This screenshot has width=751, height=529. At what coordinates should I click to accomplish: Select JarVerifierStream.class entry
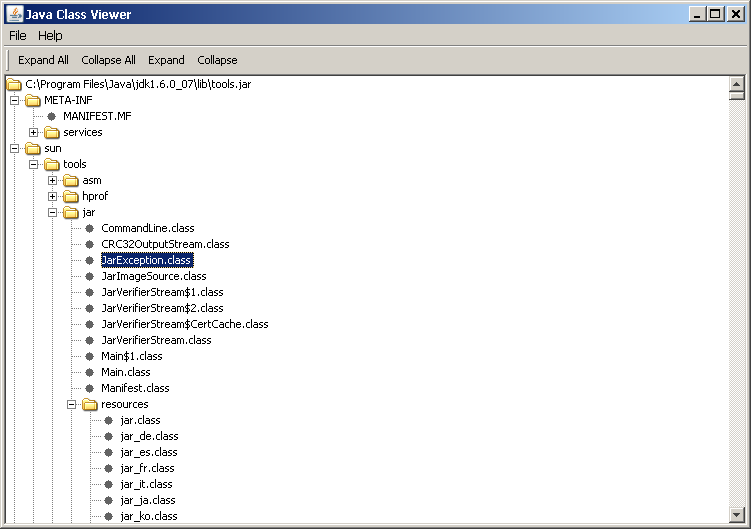[x=156, y=340]
